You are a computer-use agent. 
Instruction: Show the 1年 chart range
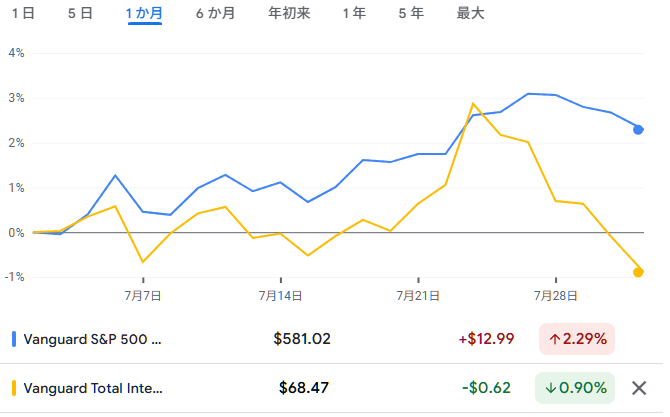coord(353,13)
